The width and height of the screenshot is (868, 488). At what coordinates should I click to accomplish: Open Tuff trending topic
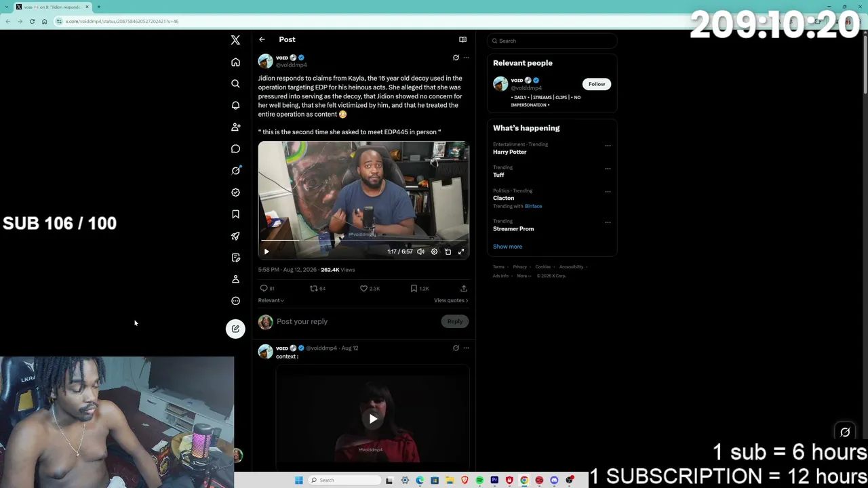[498, 175]
